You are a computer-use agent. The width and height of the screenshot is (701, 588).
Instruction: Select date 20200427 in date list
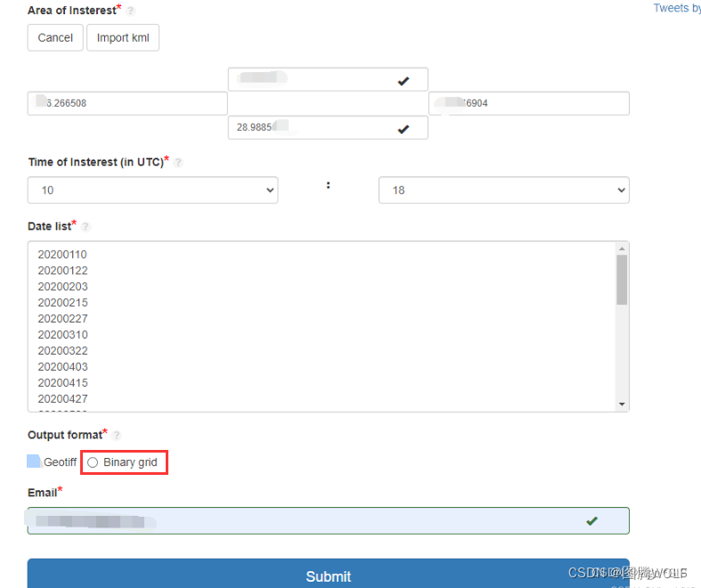62,399
